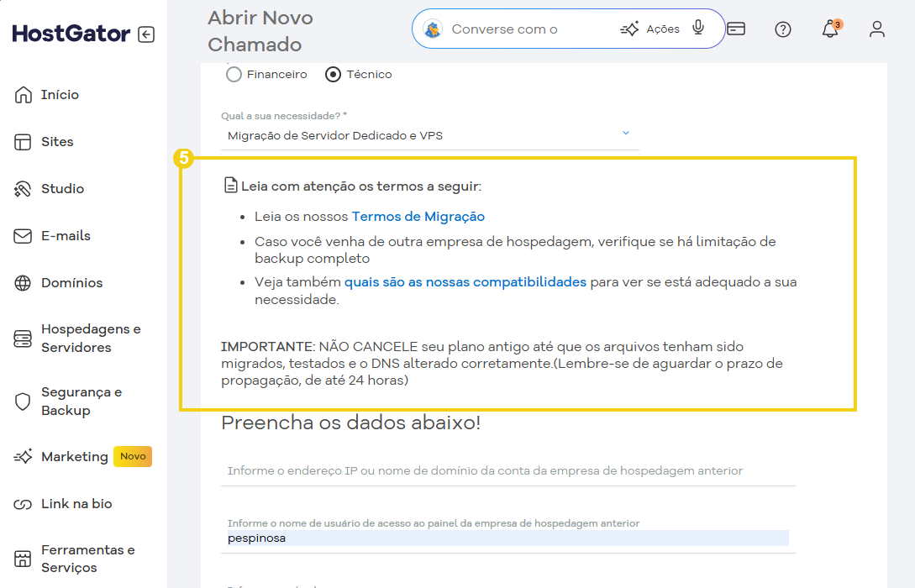Open 'quais são as nossas compatibilidades' link
915x588 pixels.
(x=465, y=282)
